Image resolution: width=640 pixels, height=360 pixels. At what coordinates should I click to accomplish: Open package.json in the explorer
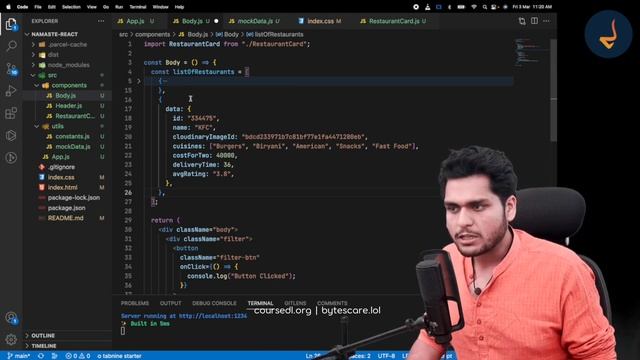click(67, 208)
